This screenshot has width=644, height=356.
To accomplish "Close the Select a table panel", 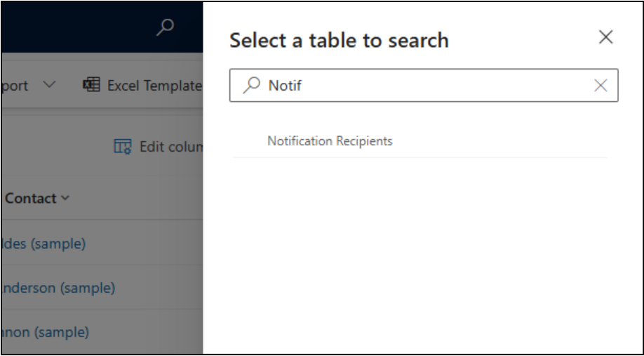I will (605, 38).
